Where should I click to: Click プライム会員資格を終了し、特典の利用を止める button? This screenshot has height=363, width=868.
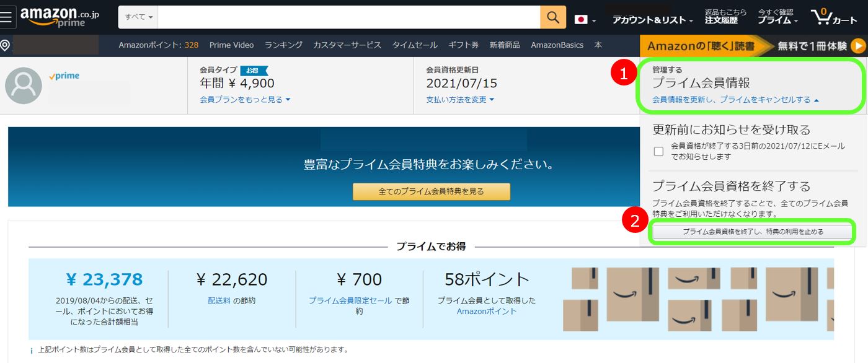tap(753, 232)
